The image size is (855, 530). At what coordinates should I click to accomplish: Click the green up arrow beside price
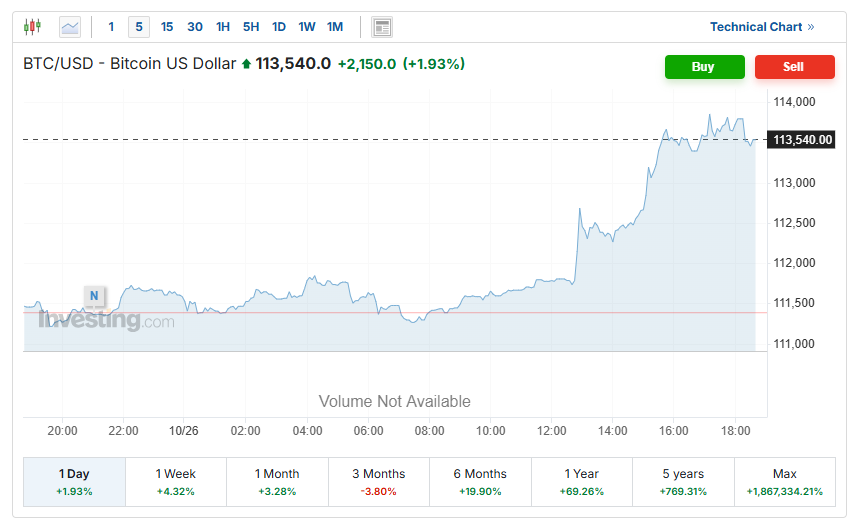tap(246, 64)
